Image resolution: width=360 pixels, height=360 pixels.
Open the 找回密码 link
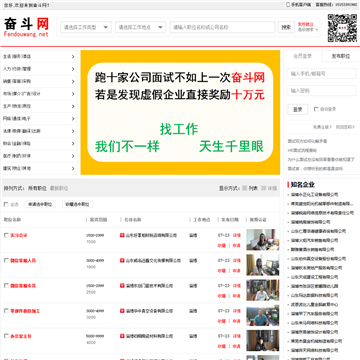pos(345,127)
